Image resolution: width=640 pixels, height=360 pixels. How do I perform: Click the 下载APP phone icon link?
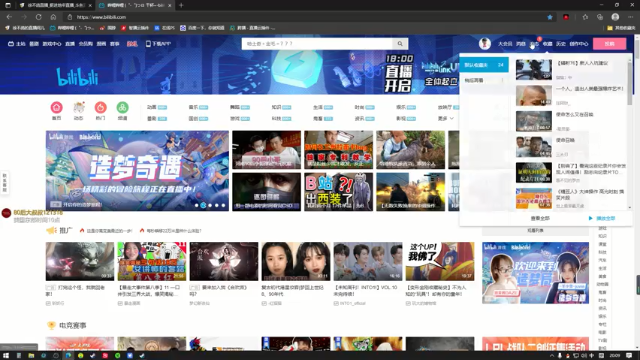[x=158, y=44]
